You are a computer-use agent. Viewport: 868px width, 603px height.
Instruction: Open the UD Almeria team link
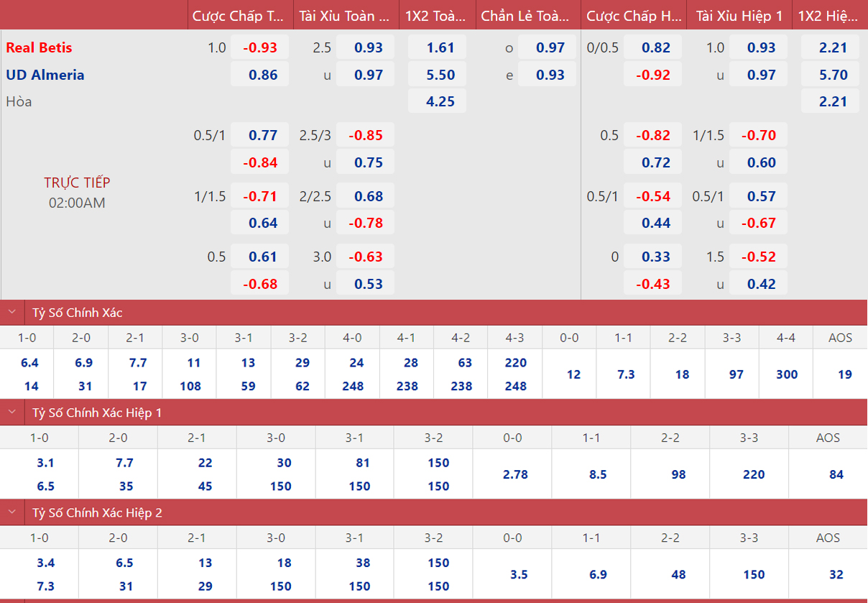[45, 75]
